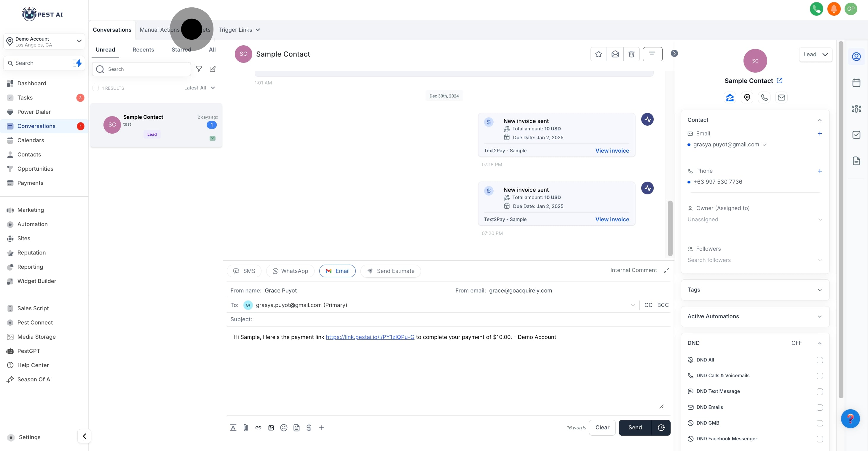The height and width of the screenshot is (451, 868).
Task: Star the Sample Contact conversation
Action: [x=599, y=54]
